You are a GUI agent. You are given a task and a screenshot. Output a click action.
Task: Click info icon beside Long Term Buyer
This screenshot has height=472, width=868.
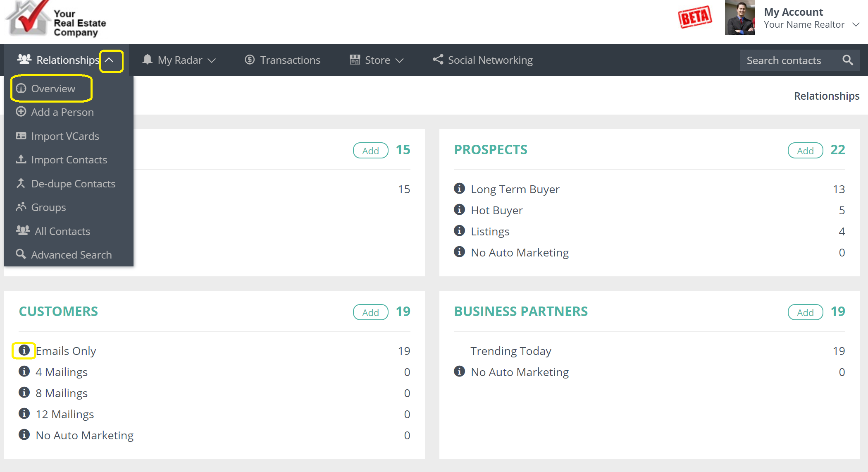point(459,189)
